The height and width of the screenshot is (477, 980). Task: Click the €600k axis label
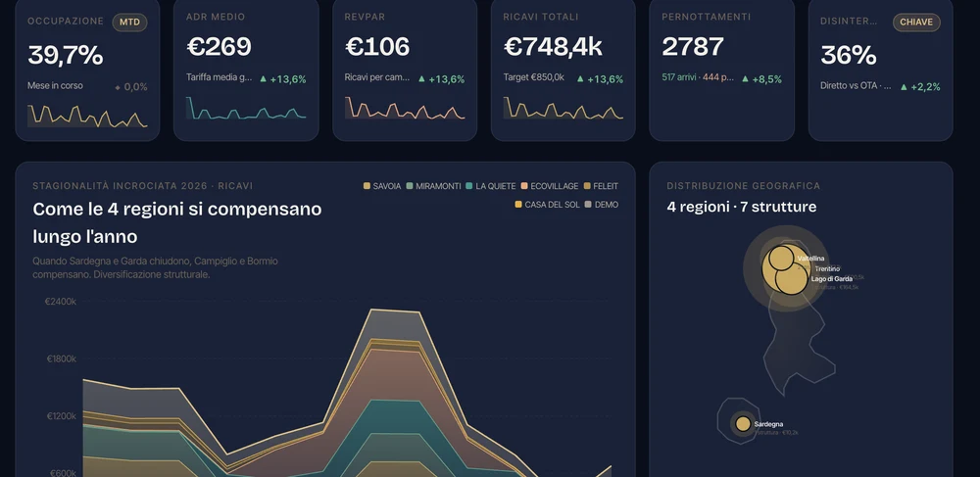(63, 473)
